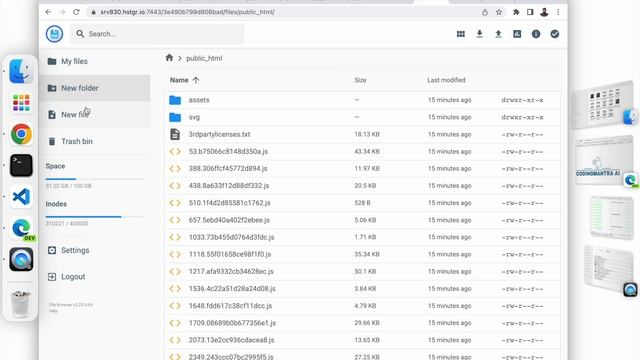Select the file name 1536.4c22a51d28a24d08.js
The image size is (640, 360).
click(x=232, y=289)
